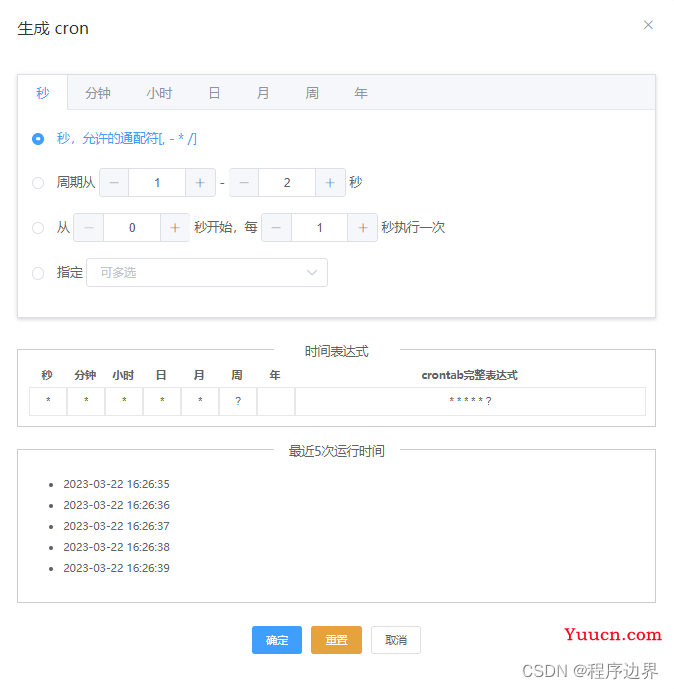Select the 秒 tab
674x689 pixels.
point(43,93)
